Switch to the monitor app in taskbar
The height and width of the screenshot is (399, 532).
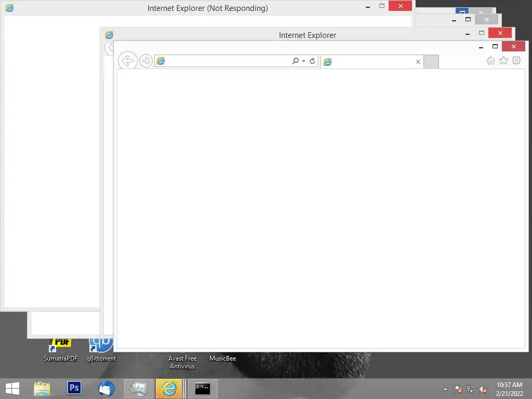pos(139,389)
